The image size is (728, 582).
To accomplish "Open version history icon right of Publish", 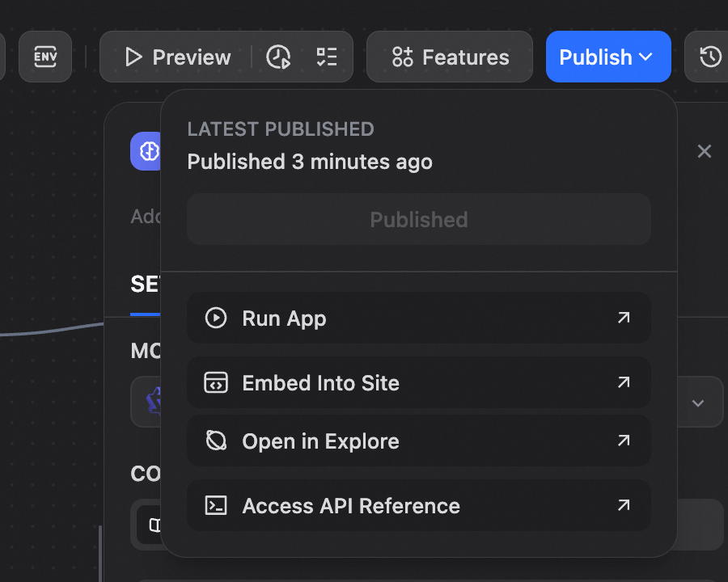I will (x=710, y=57).
